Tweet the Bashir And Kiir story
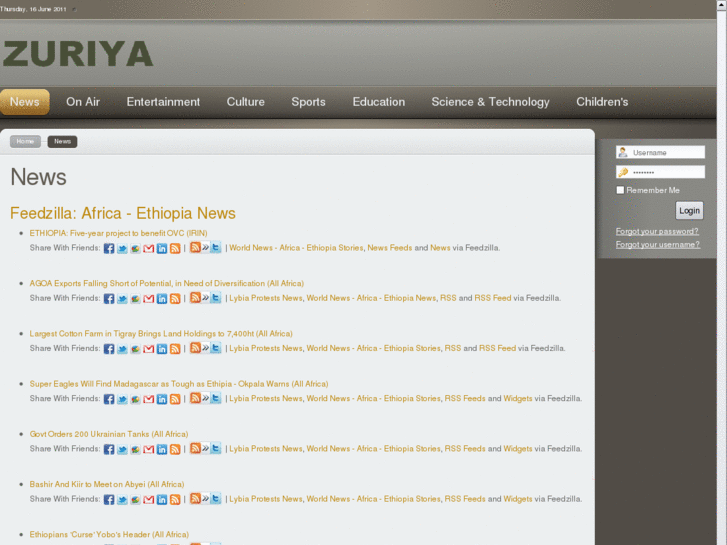 point(122,499)
